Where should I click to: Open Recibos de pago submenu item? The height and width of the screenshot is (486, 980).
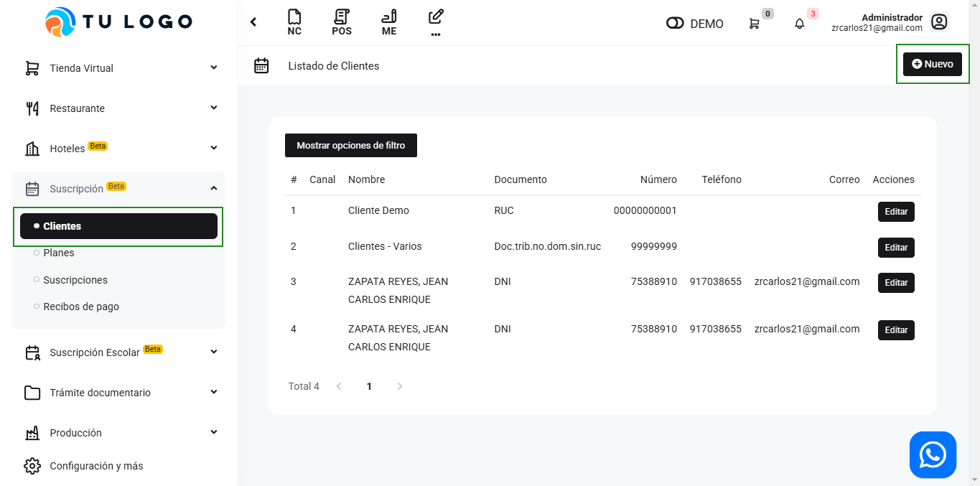[x=81, y=307]
